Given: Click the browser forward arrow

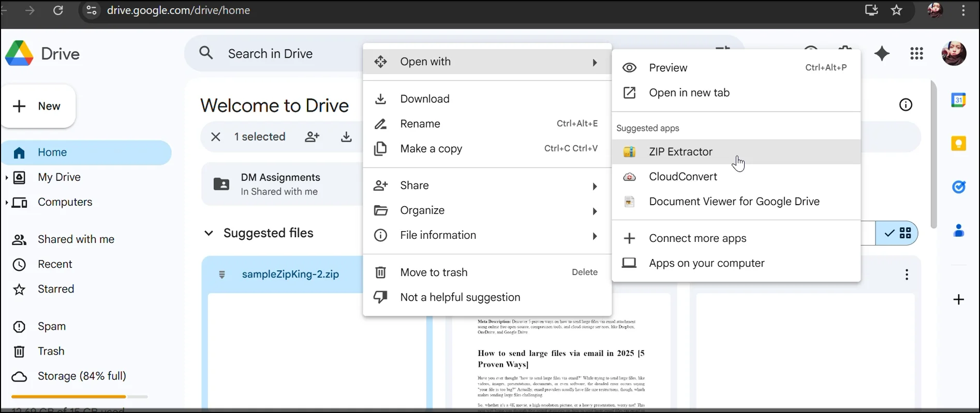Looking at the screenshot, I should pos(30,10).
